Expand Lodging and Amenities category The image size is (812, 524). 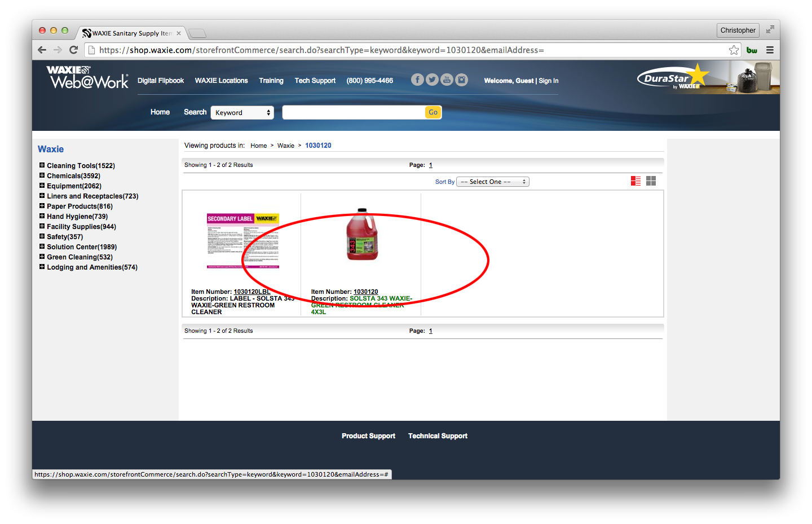(42, 267)
